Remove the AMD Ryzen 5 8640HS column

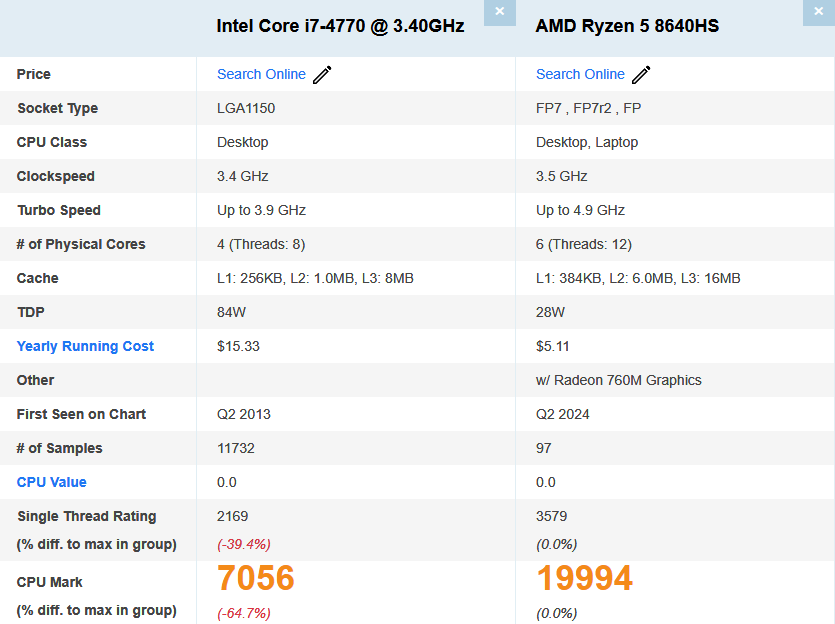click(819, 12)
